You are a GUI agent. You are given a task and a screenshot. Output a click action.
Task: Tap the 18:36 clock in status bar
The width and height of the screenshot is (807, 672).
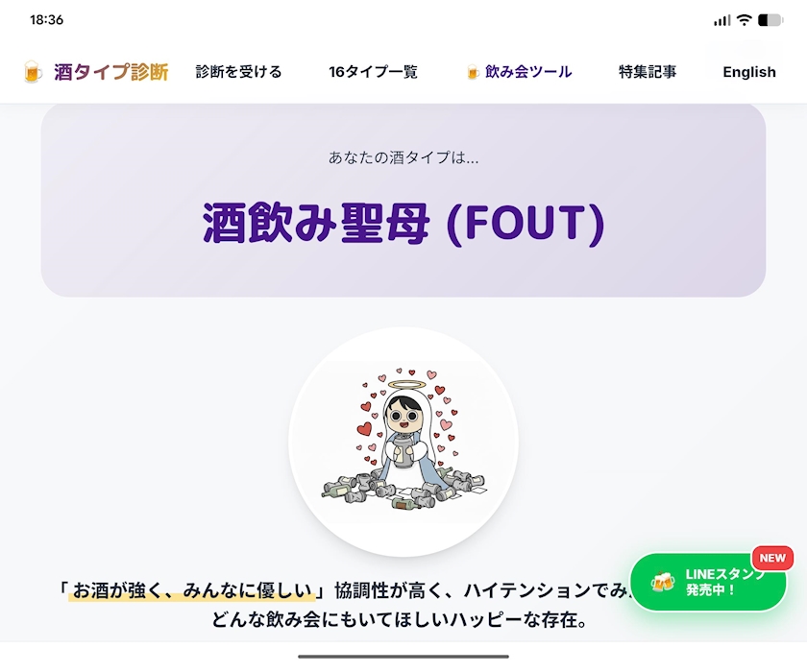pos(47,19)
